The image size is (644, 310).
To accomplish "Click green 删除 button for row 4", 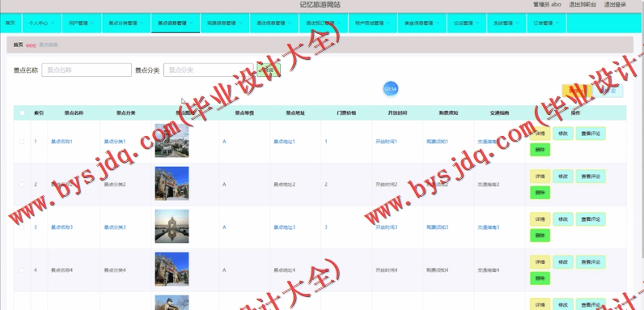I will pyautogui.click(x=540, y=278).
